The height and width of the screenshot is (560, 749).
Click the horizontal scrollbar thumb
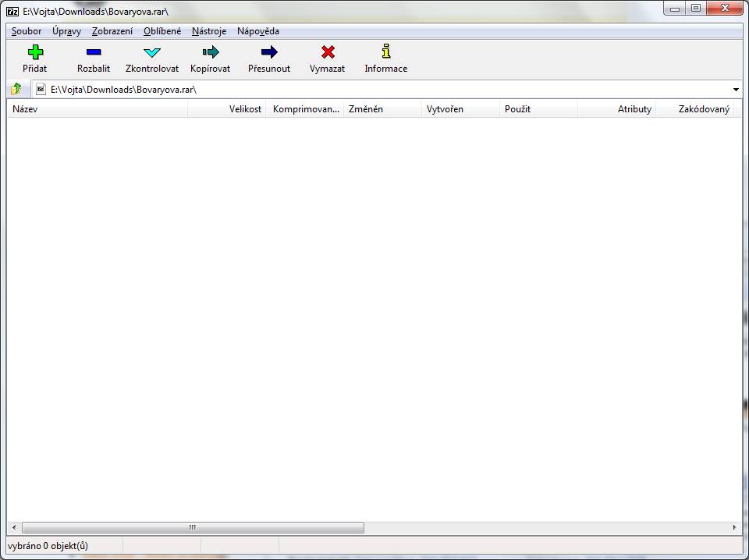click(x=193, y=527)
